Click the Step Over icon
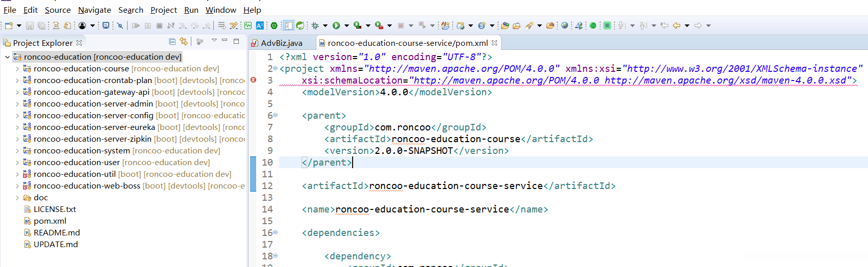The width and height of the screenshot is (868, 267). (x=194, y=25)
